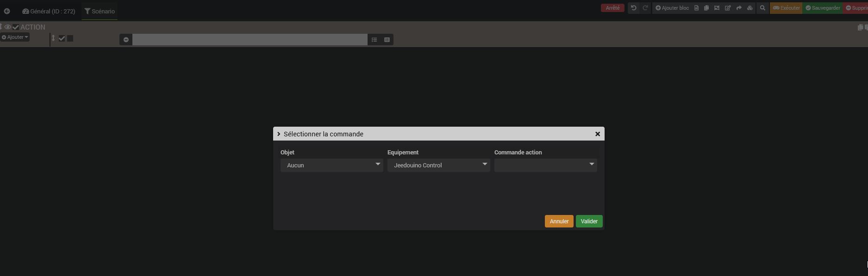Open the Commande action dropdown
The width and height of the screenshot is (868, 276).
click(x=546, y=165)
